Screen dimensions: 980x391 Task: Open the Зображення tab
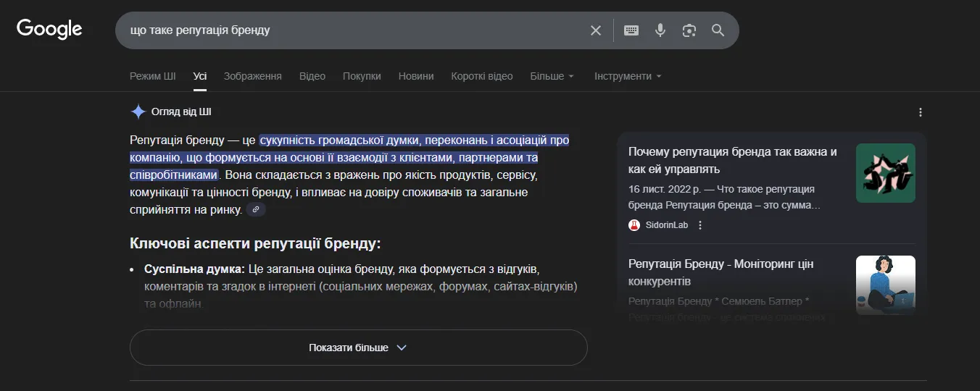253,76
